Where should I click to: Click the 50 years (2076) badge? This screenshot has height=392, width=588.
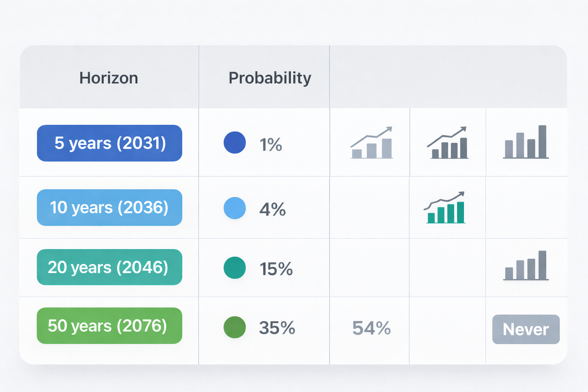(109, 326)
